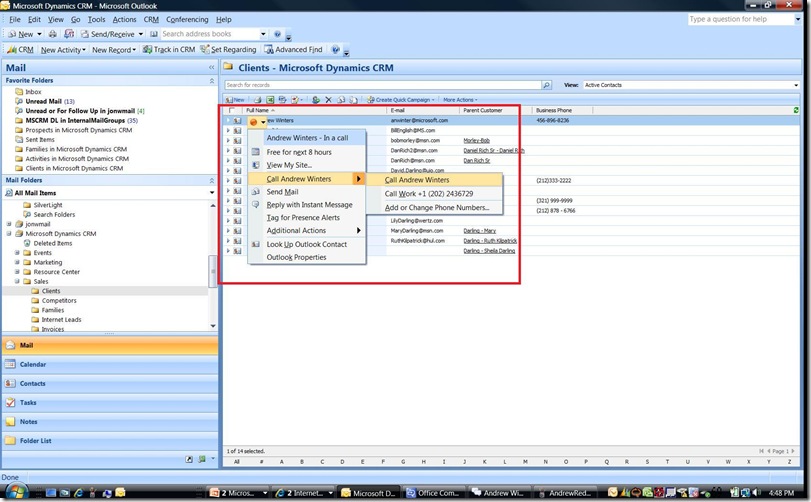Click the delete X icon in grid toolbar
Image resolution: width=811 pixels, height=502 pixels.
click(328, 100)
